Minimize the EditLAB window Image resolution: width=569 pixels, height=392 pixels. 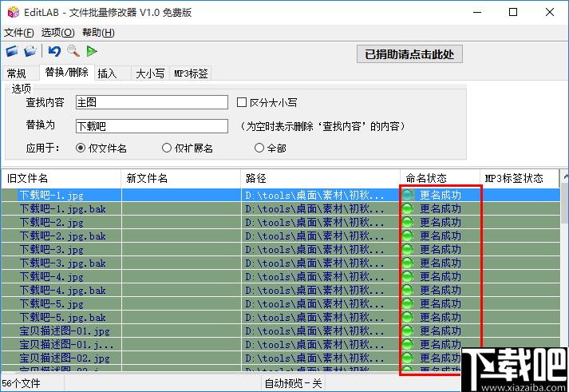477,12
